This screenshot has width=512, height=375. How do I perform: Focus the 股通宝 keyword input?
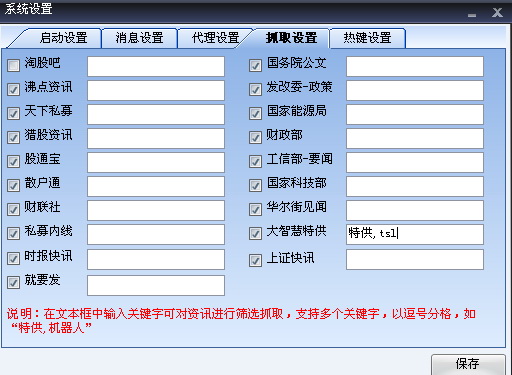tap(156, 162)
